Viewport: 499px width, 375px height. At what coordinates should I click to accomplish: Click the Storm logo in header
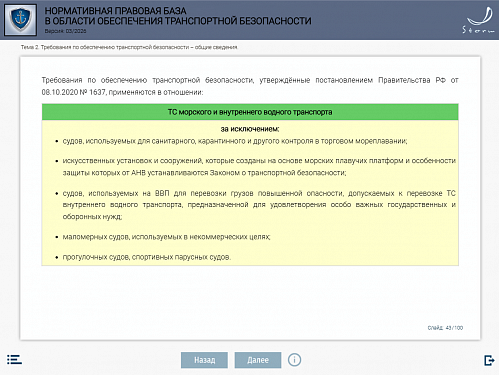click(x=479, y=21)
